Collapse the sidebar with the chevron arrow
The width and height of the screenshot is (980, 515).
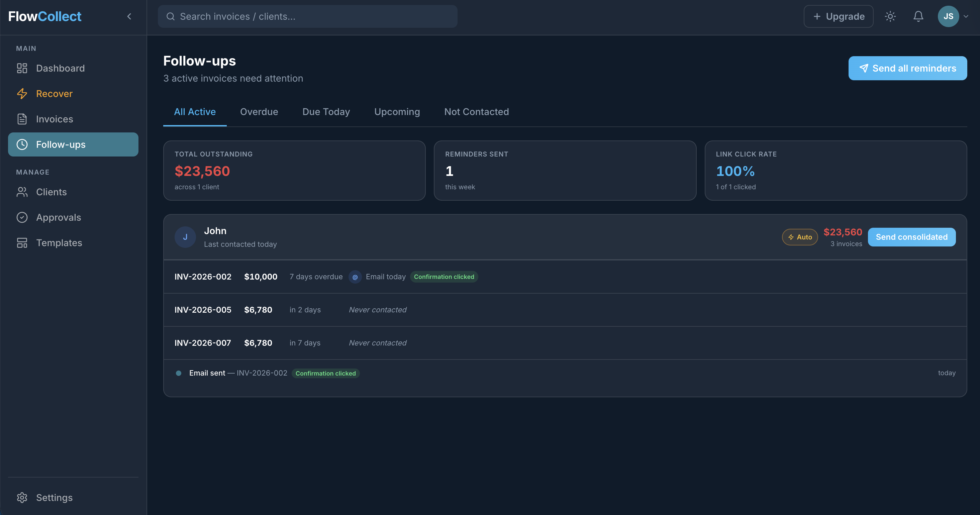pos(129,16)
